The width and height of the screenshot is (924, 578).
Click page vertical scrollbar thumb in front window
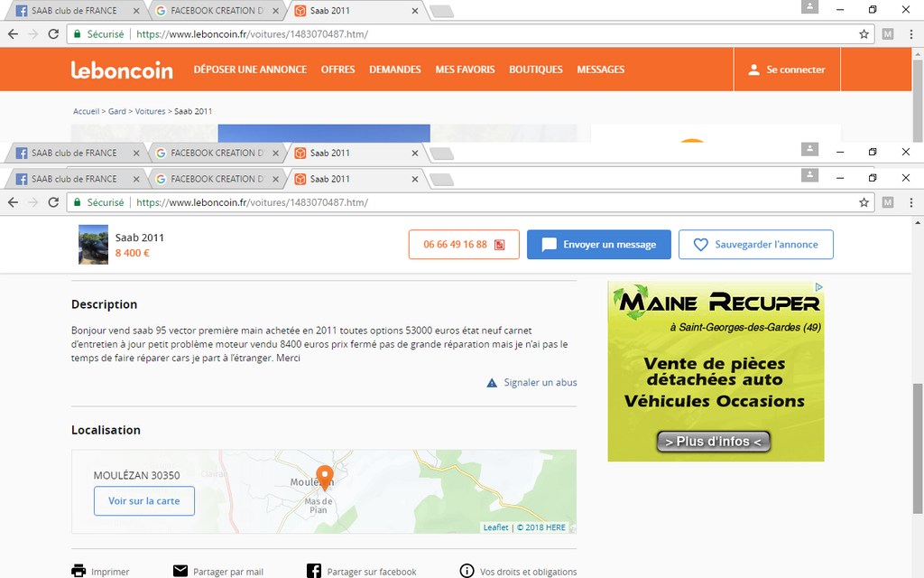click(x=918, y=448)
